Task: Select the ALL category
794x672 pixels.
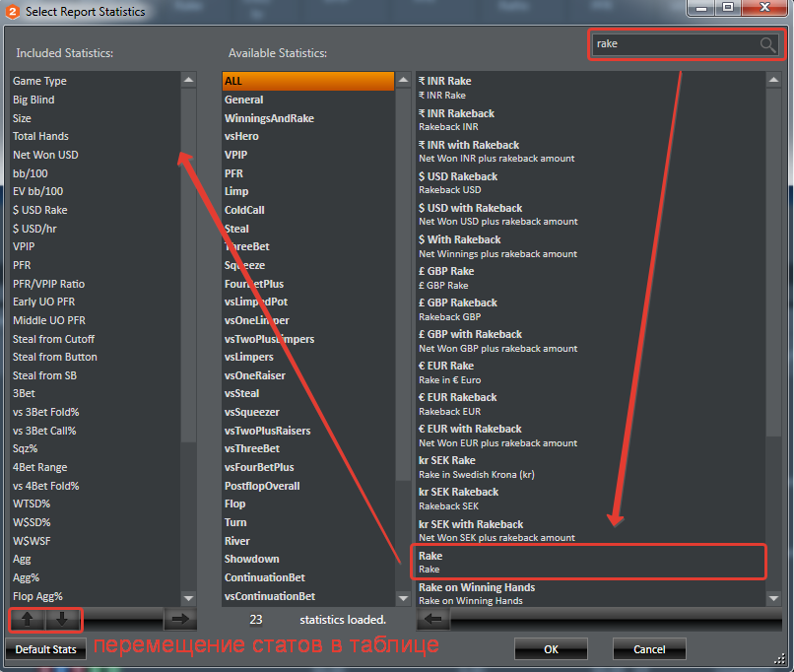Action: point(307,81)
